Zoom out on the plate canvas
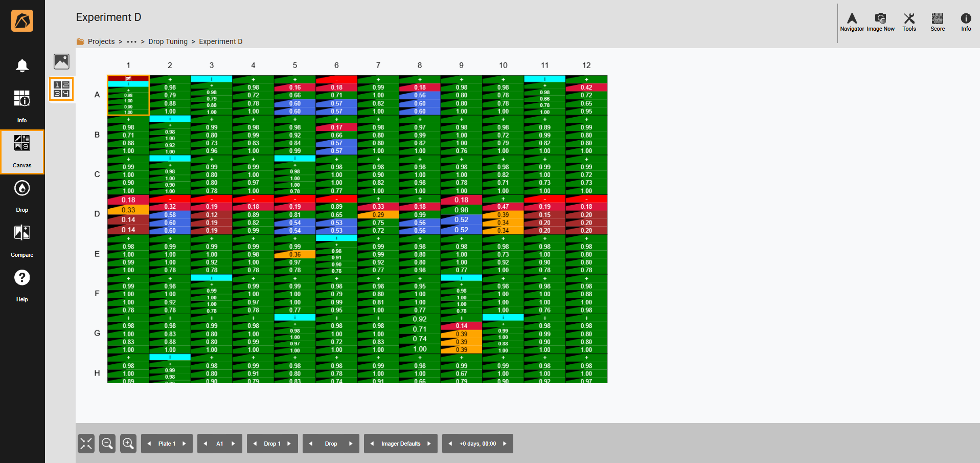 (107, 444)
